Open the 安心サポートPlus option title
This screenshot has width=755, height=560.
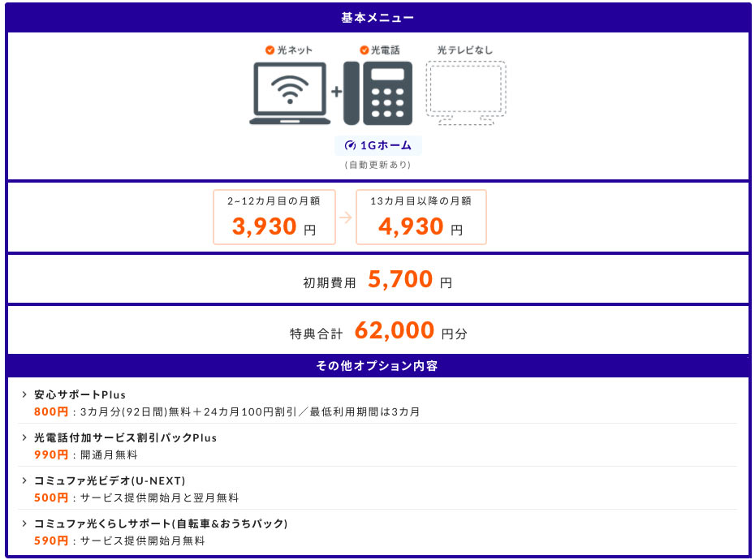point(80,395)
